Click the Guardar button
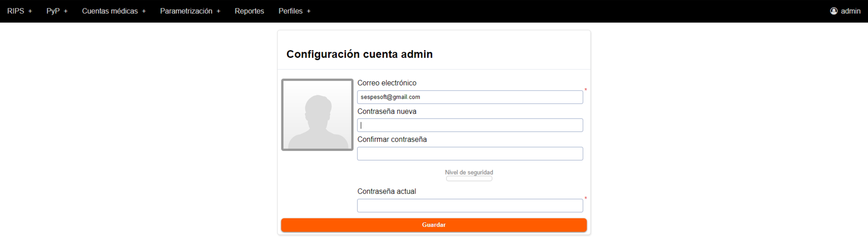This screenshot has width=868, height=244. 434,225
